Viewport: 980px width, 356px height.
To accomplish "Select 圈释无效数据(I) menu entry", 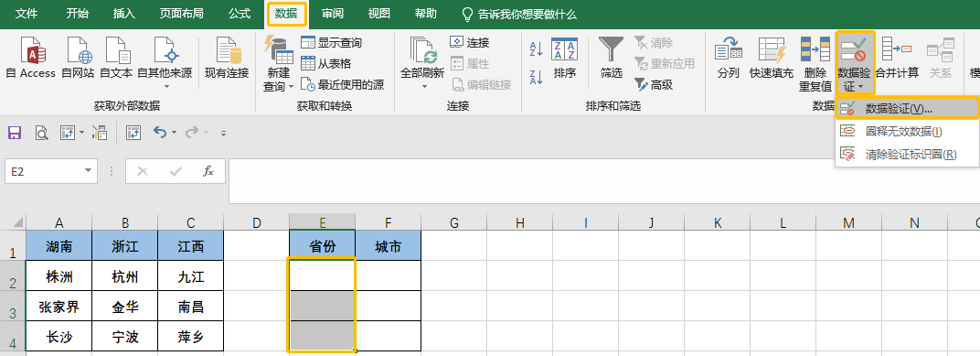I will (907, 132).
